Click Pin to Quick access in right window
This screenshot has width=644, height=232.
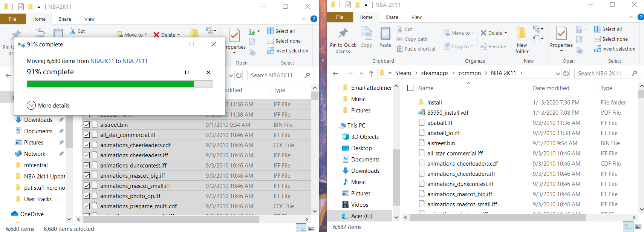point(343,41)
